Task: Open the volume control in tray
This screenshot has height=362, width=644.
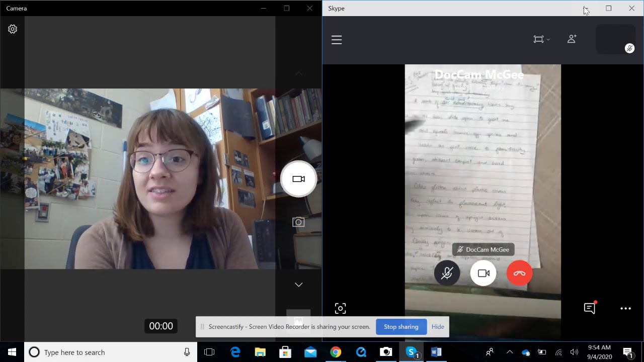Action: [575, 352]
